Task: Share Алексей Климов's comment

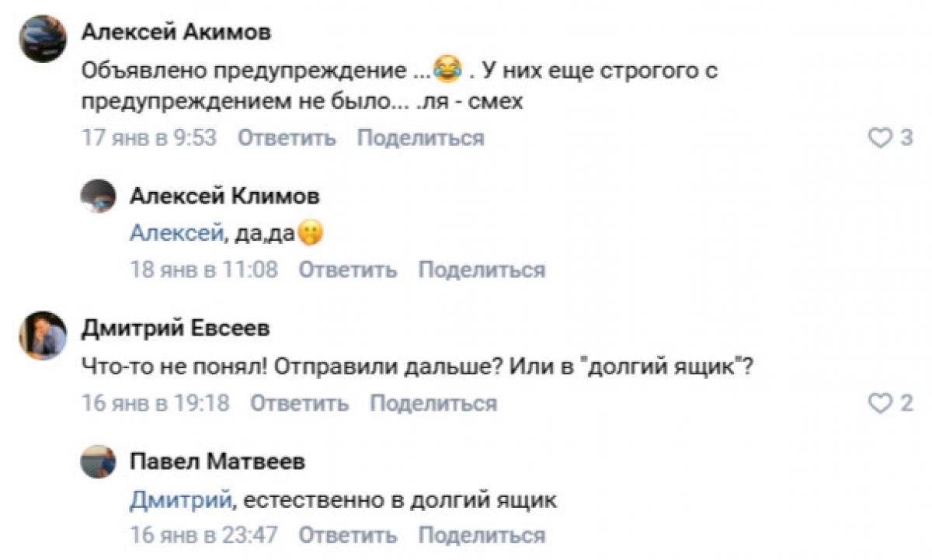Action: point(482,270)
